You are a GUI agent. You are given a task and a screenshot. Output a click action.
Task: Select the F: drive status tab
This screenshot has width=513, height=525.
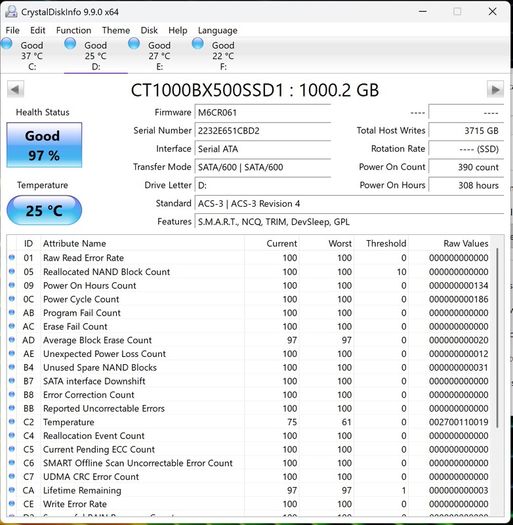[x=223, y=55]
